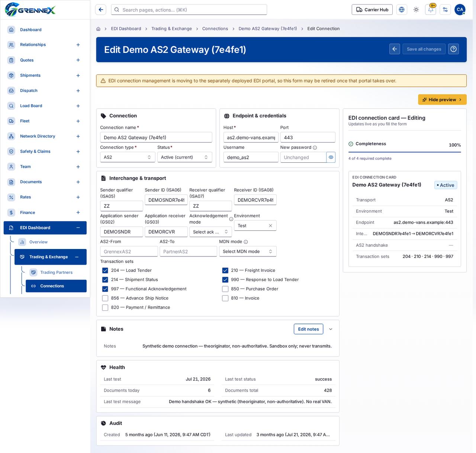Click the back arrow in blue header
This screenshot has width=476, height=453.
click(395, 49)
